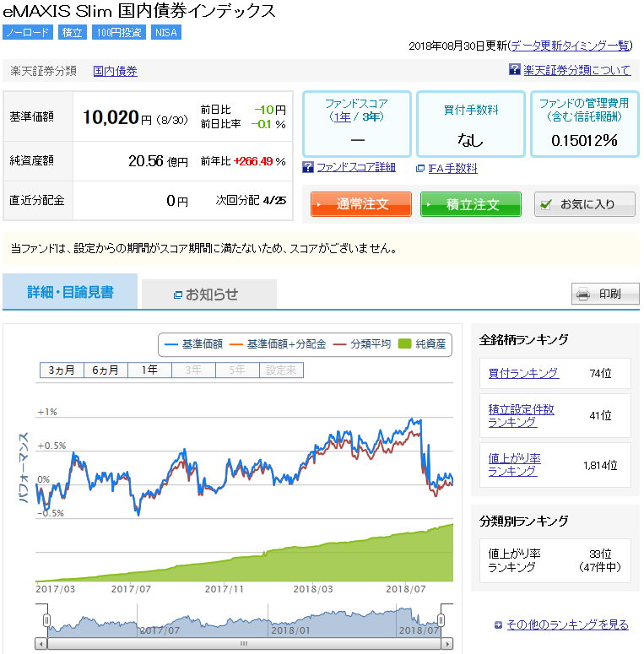Select the 設定来 chart period

point(281,370)
